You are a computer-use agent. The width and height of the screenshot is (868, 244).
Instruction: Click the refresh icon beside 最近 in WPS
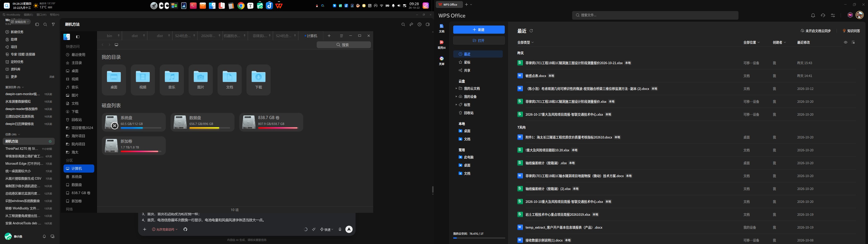pos(531,31)
